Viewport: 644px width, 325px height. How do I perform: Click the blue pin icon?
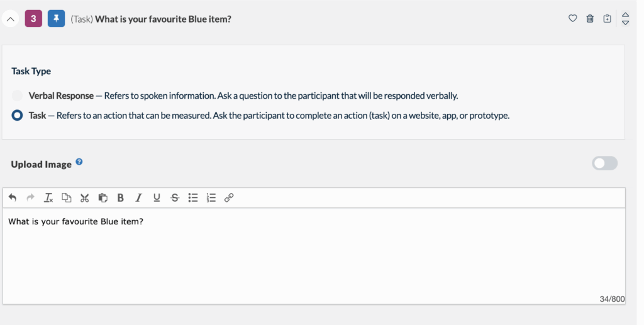(x=57, y=19)
